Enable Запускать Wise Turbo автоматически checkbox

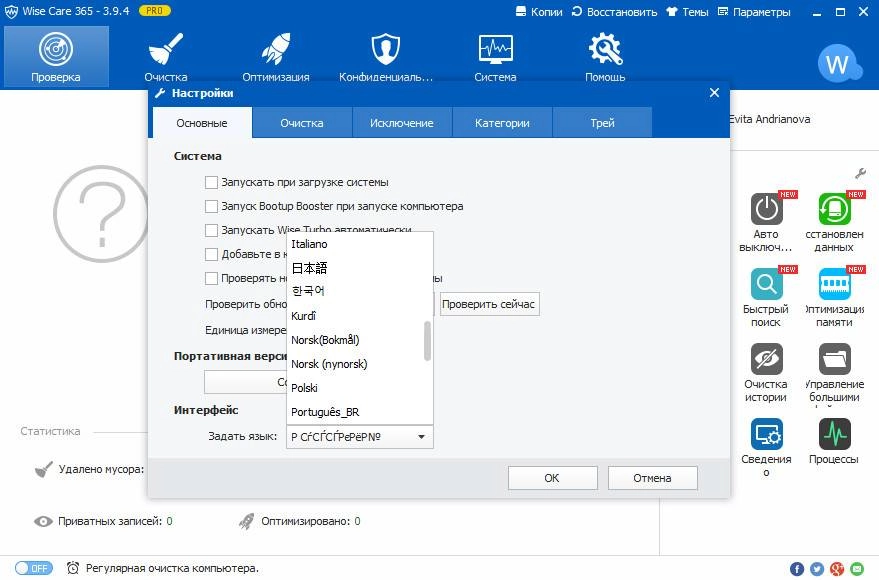211,230
